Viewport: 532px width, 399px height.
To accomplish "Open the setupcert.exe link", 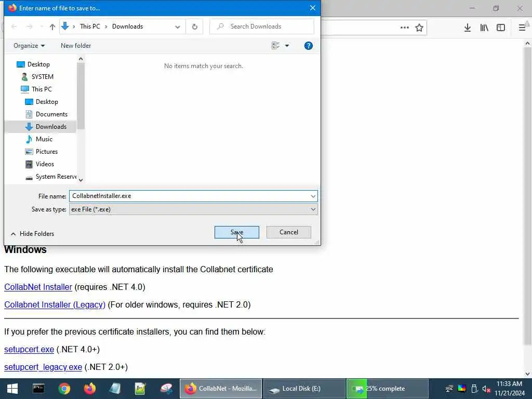I will coord(29,350).
